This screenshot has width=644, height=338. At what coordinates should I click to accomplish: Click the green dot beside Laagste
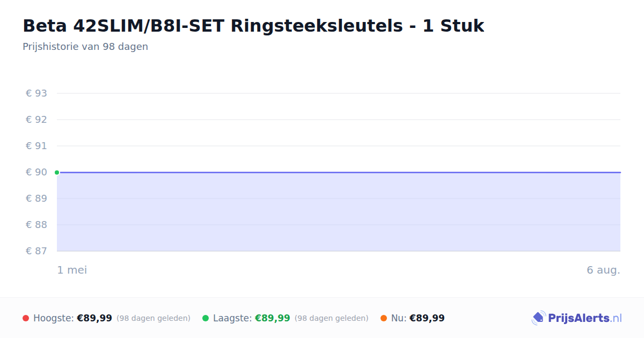pyautogui.click(x=206, y=318)
